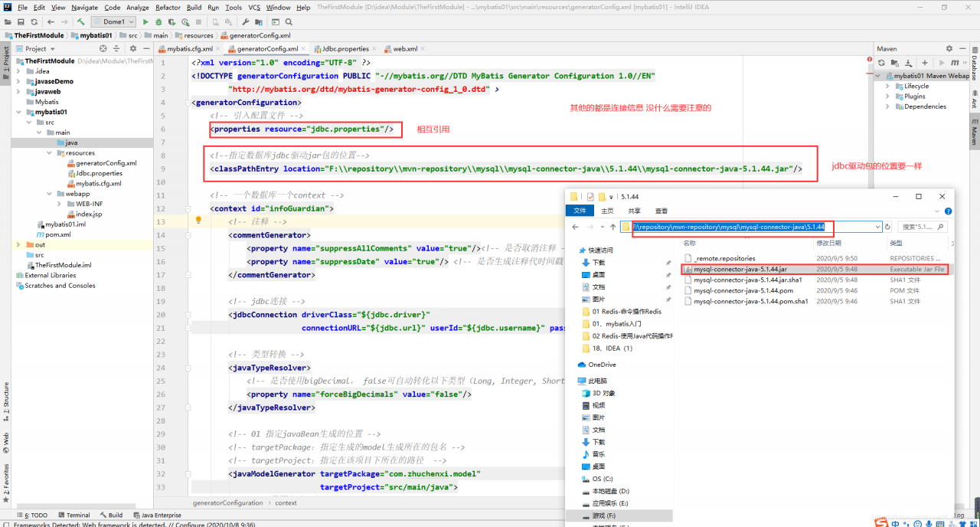This screenshot has height=527, width=980.
Task: Open the Dome1 run configuration dropdown
Action: [113, 22]
